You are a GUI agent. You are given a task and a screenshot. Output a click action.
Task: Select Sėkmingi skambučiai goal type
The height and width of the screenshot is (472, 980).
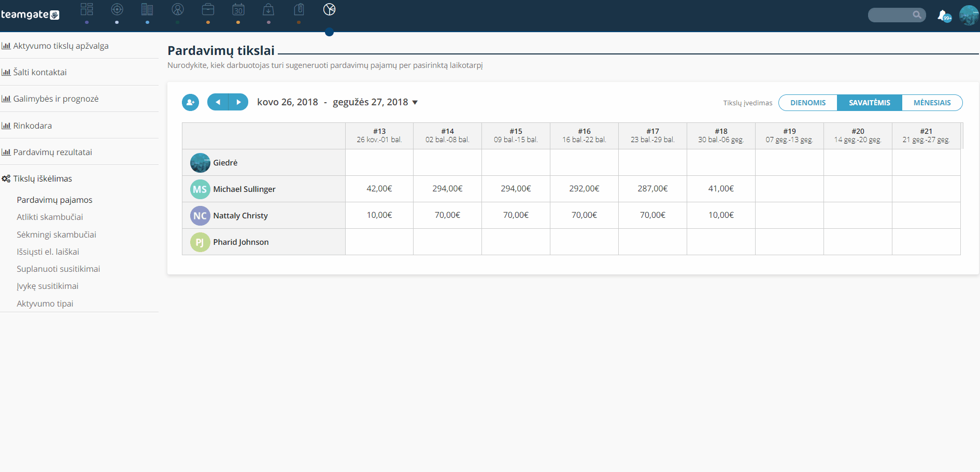(x=56, y=234)
